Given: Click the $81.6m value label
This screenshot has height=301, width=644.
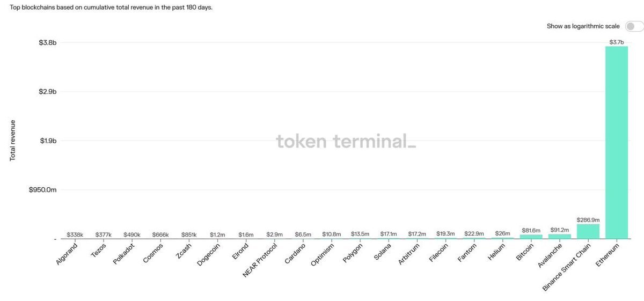Looking at the screenshot, I should [x=531, y=231].
